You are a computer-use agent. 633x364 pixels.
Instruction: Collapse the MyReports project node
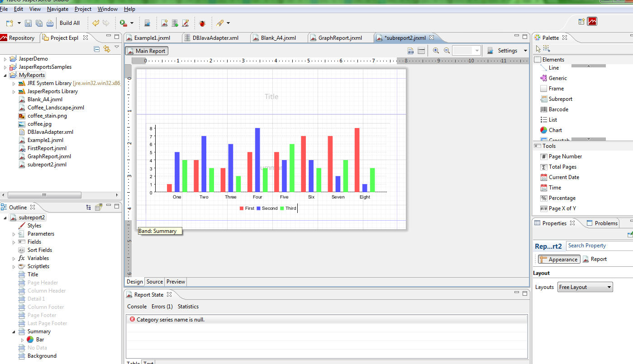[5, 75]
